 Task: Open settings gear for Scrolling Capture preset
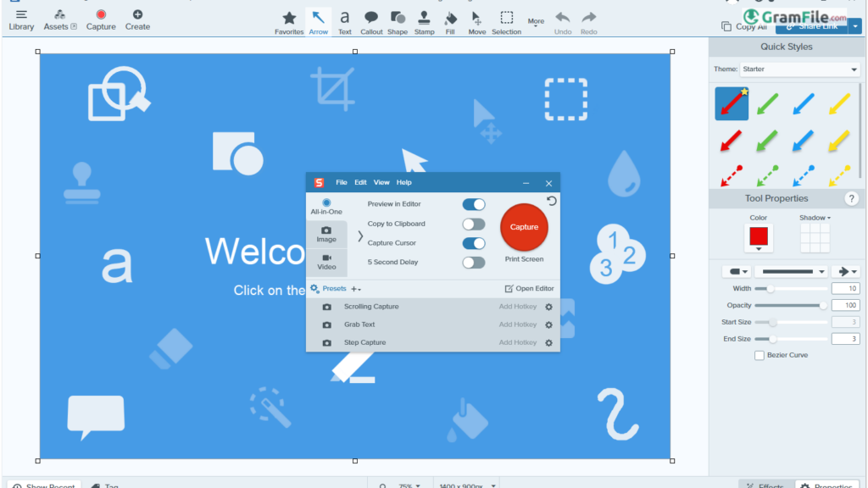548,307
